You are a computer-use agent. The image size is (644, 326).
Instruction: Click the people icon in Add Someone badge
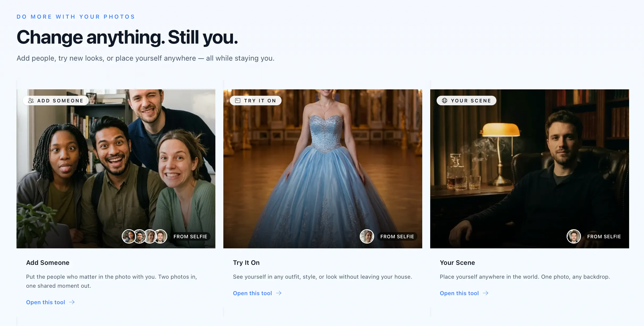pyautogui.click(x=31, y=101)
